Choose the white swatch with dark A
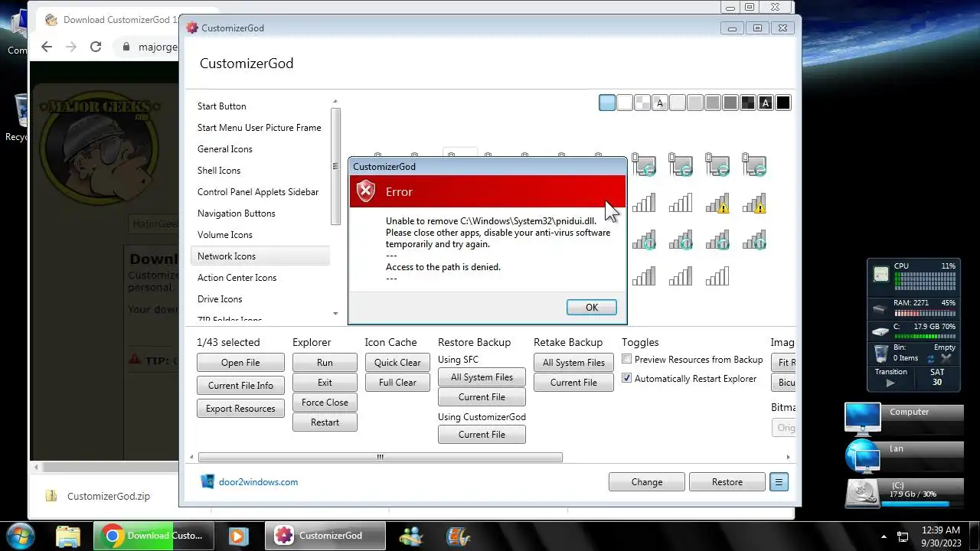Viewport: 980px width, 551px height. 660,103
